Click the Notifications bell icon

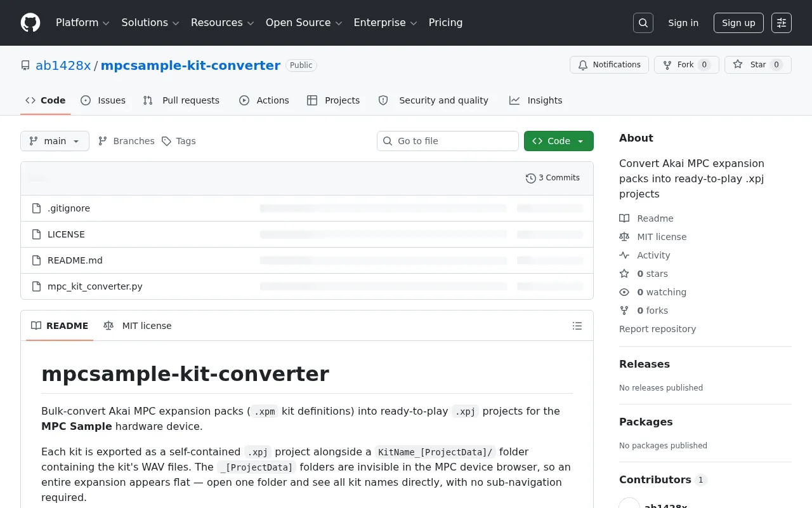pyautogui.click(x=583, y=65)
